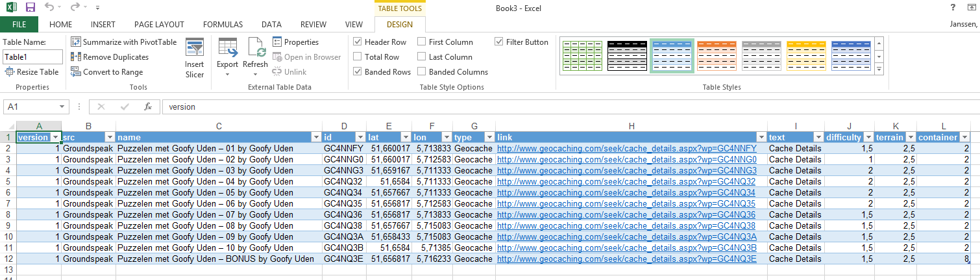This screenshot has width=980, height=280.
Task: Switch to the VIEW tab
Action: point(354,25)
